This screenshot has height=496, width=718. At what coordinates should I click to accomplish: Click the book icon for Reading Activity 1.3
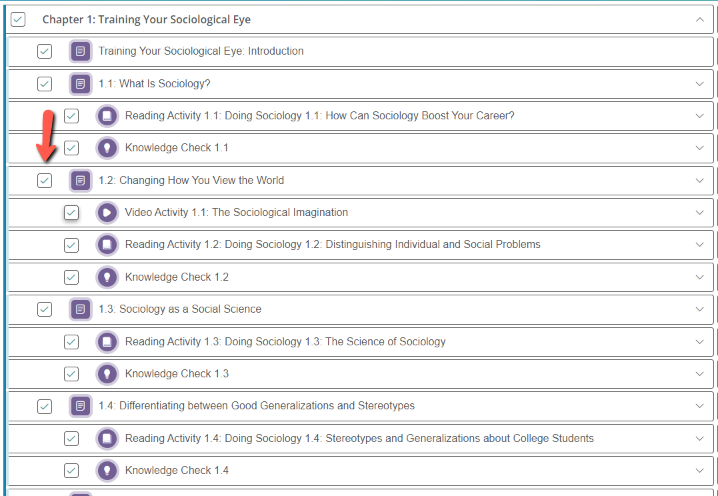pos(107,342)
